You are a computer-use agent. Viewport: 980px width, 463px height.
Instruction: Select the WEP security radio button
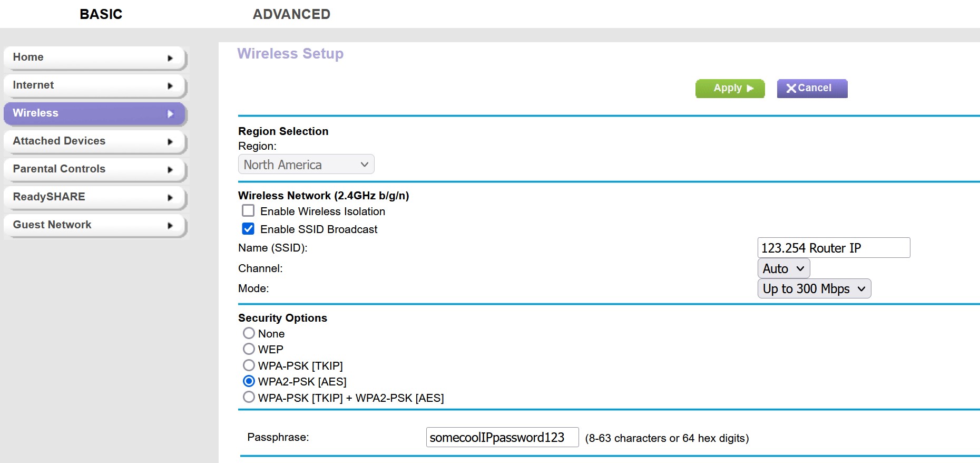tap(249, 349)
